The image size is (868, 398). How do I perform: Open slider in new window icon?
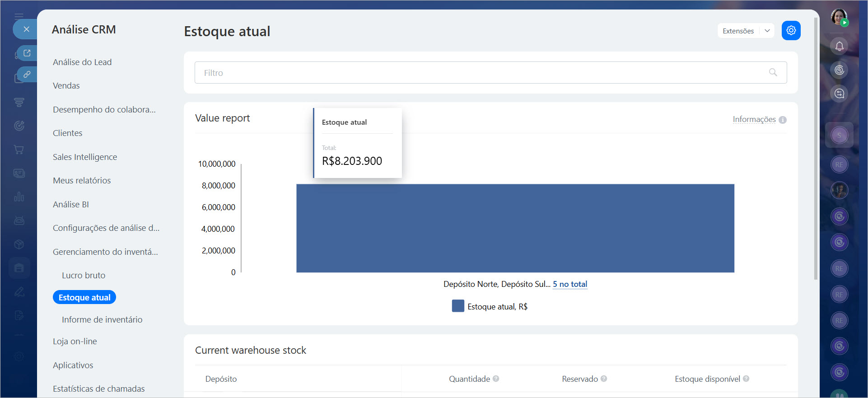coord(27,53)
